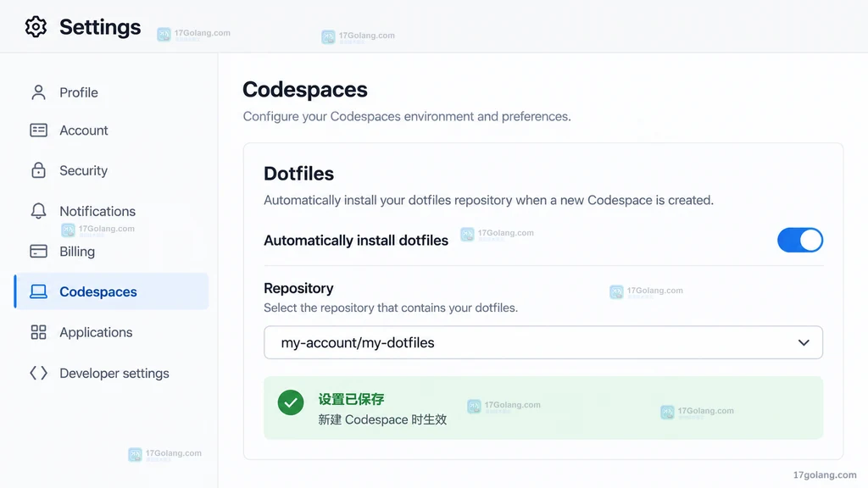Click the Automatically install dotfiles label

tap(356, 240)
